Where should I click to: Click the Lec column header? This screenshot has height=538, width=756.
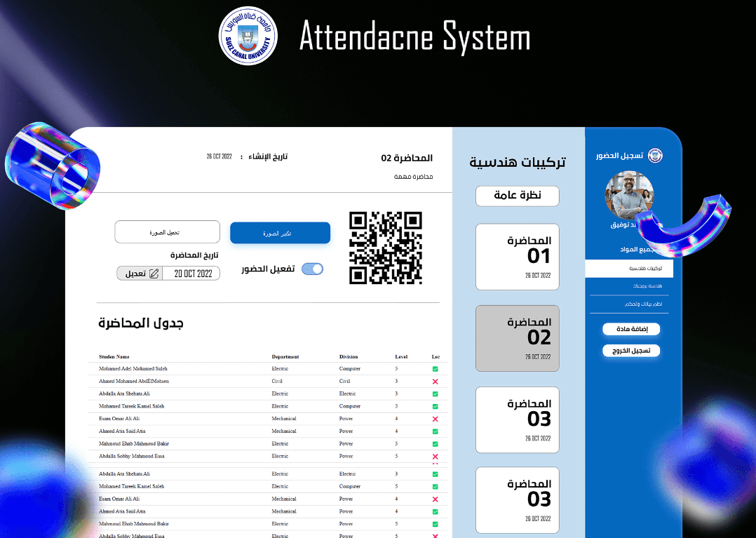tap(436, 357)
